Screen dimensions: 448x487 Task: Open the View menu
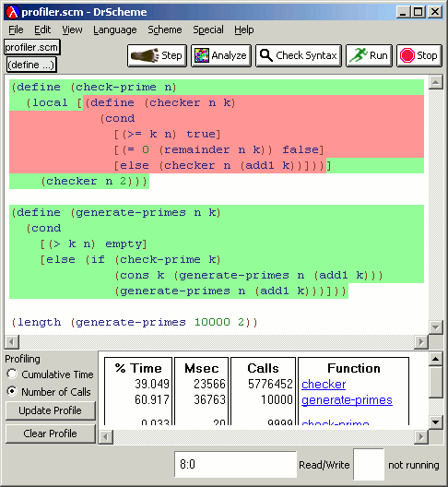tap(72, 30)
